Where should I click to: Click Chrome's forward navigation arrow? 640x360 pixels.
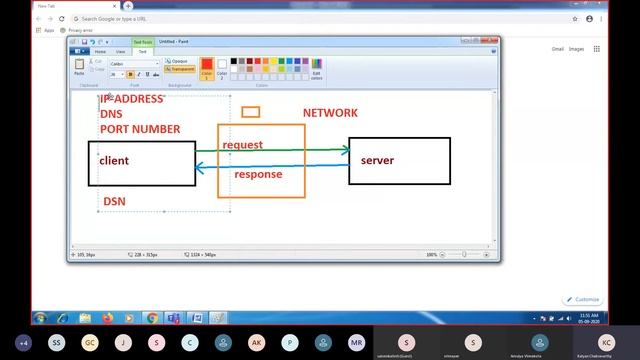click(x=50, y=19)
